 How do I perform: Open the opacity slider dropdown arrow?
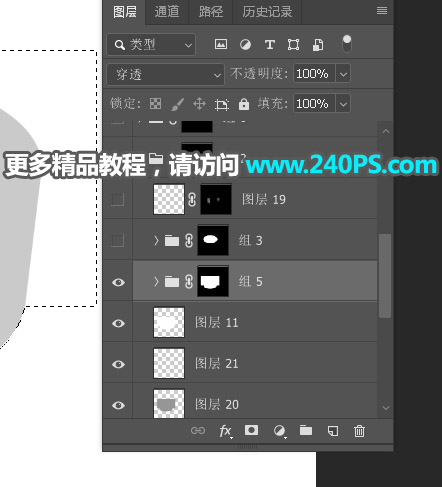pos(343,73)
